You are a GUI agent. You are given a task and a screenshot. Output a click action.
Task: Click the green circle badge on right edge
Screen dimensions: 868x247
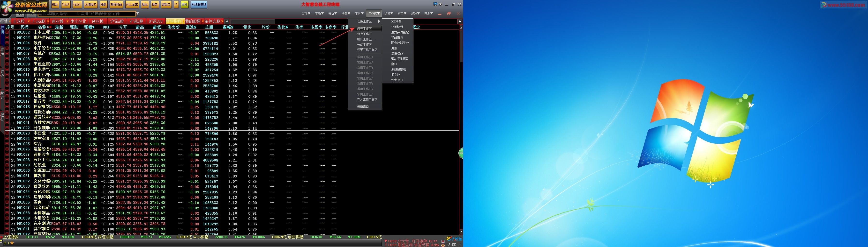[x=461, y=153]
